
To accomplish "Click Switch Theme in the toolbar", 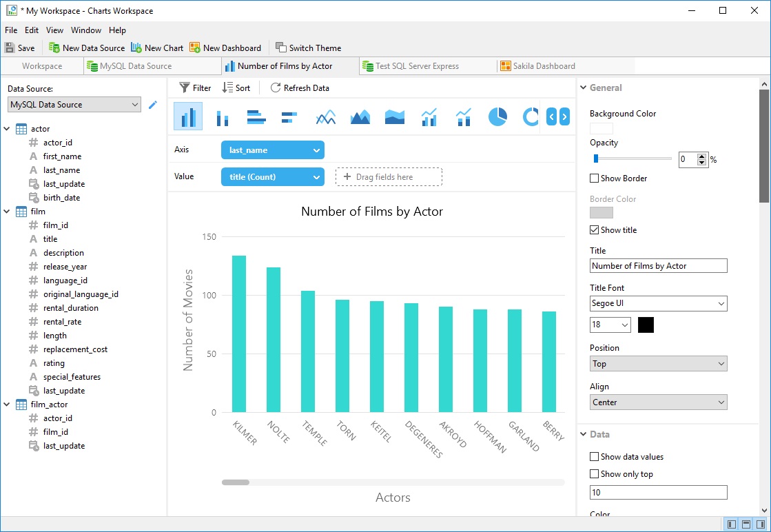I will click(308, 48).
